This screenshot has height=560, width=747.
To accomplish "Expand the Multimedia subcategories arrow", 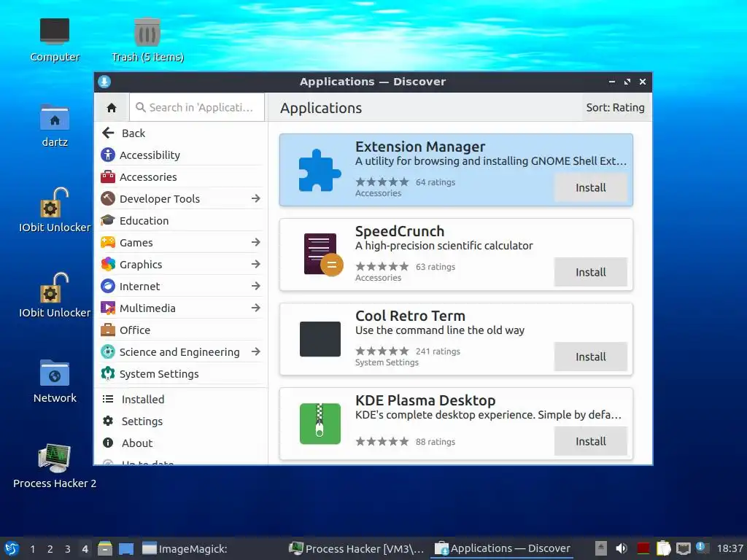I will 256,308.
